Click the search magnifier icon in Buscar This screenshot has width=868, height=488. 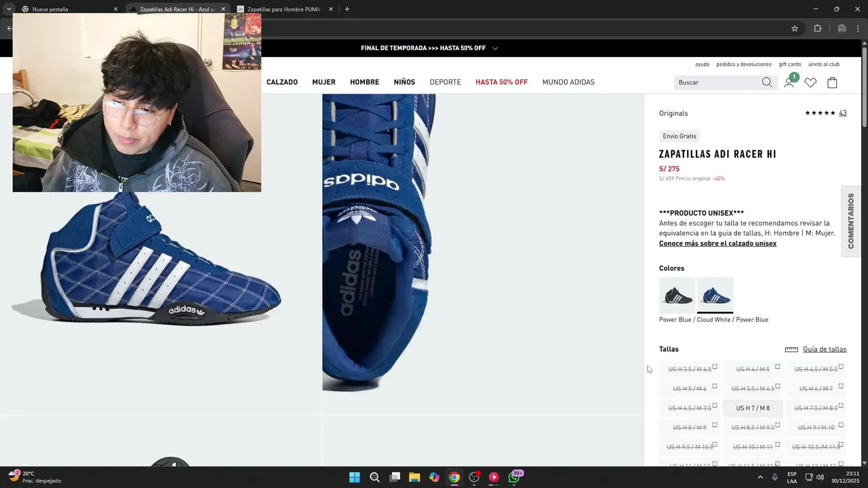tap(766, 82)
